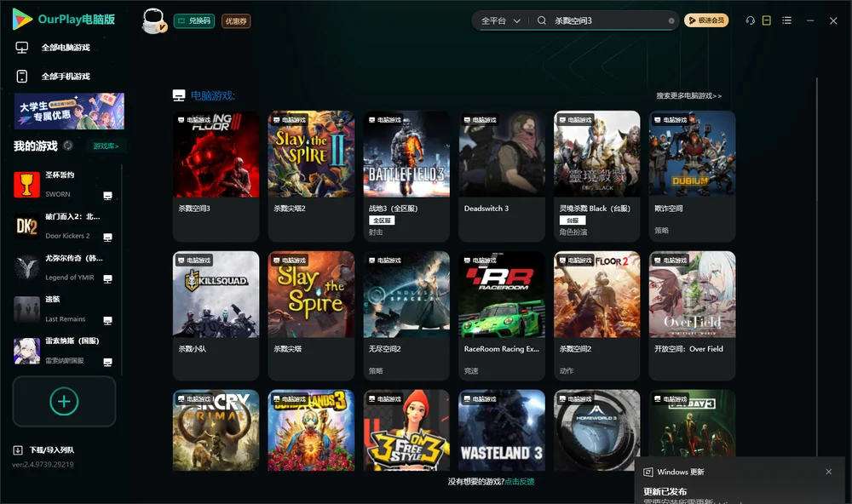The width and height of the screenshot is (852, 504).
Task: Click the phone icon for mobile games
Action: pyautogui.click(x=22, y=77)
